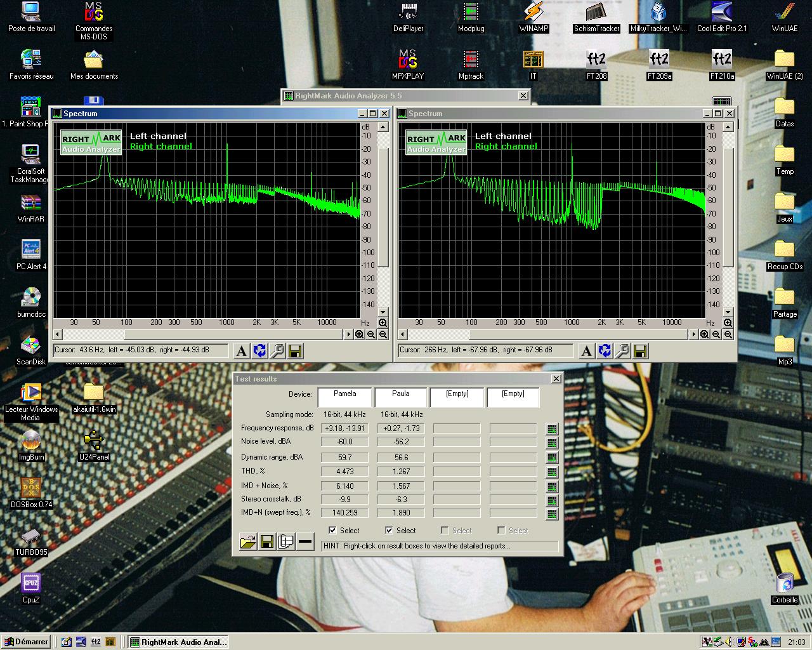Open the WINAMP desktop icon
Screen dimensions: 812x650
[x=534, y=17]
